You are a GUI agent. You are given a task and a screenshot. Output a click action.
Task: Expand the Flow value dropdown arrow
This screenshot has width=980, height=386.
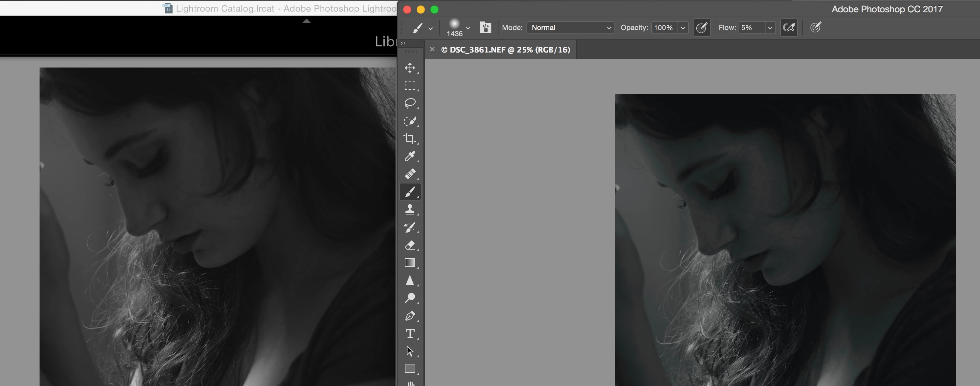tap(770, 28)
